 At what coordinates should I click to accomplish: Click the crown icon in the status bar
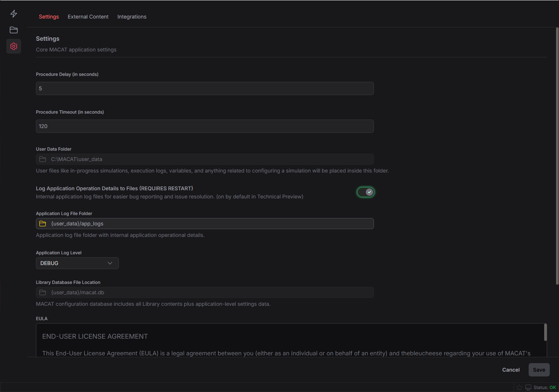(x=519, y=387)
